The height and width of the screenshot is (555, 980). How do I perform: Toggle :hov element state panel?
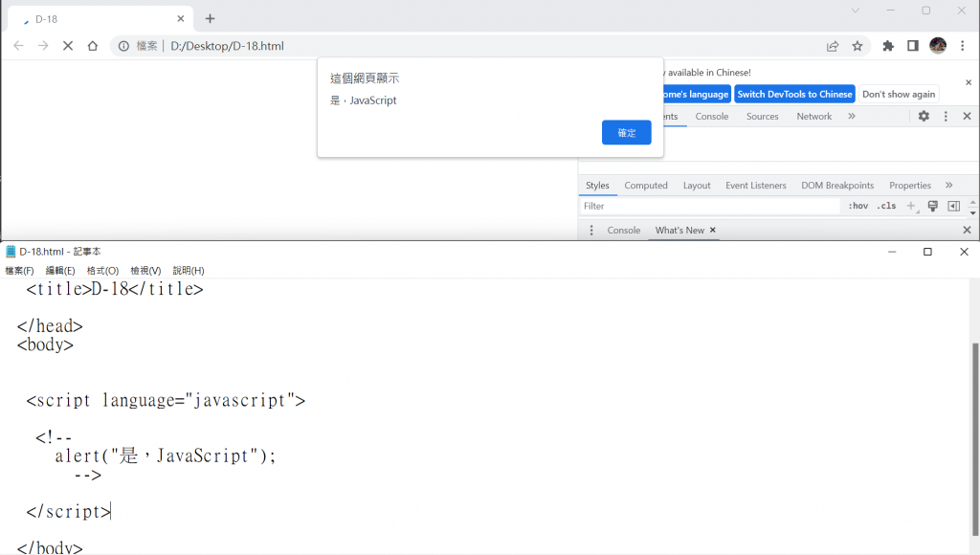coord(858,206)
